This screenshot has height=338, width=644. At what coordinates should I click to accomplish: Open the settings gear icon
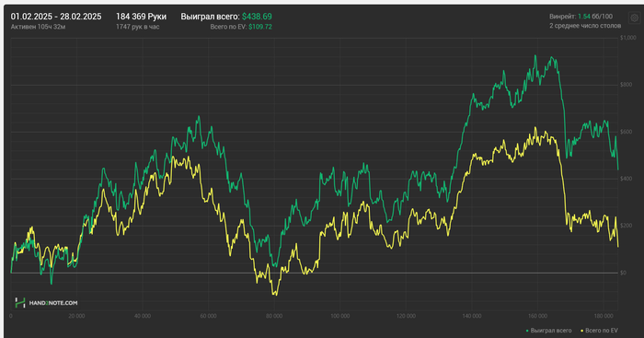[x=634, y=18]
